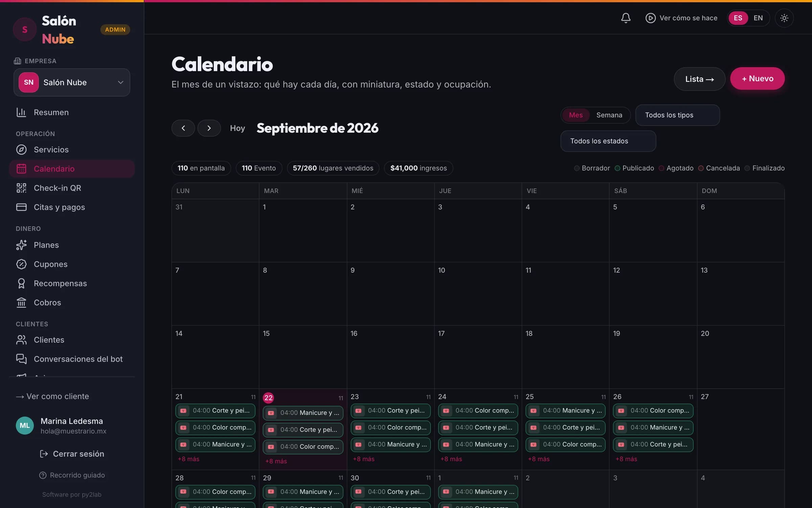Image resolution: width=812 pixels, height=508 pixels.
Task: Select day 15 cell in calendar
Action: tap(303, 357)
